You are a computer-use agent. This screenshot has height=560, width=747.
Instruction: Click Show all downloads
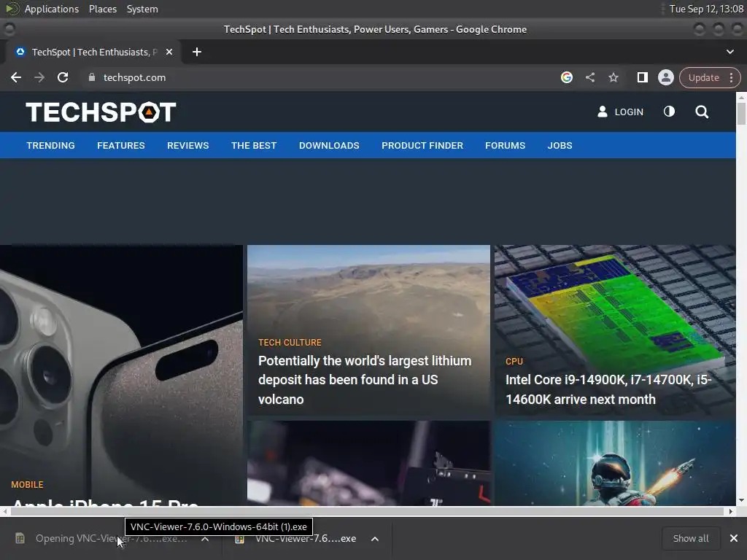click(691, 539)
